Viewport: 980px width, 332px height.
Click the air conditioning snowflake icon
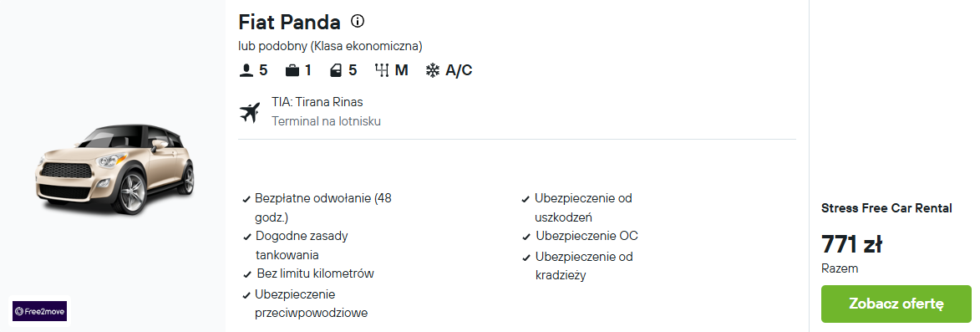pos(433,70)
